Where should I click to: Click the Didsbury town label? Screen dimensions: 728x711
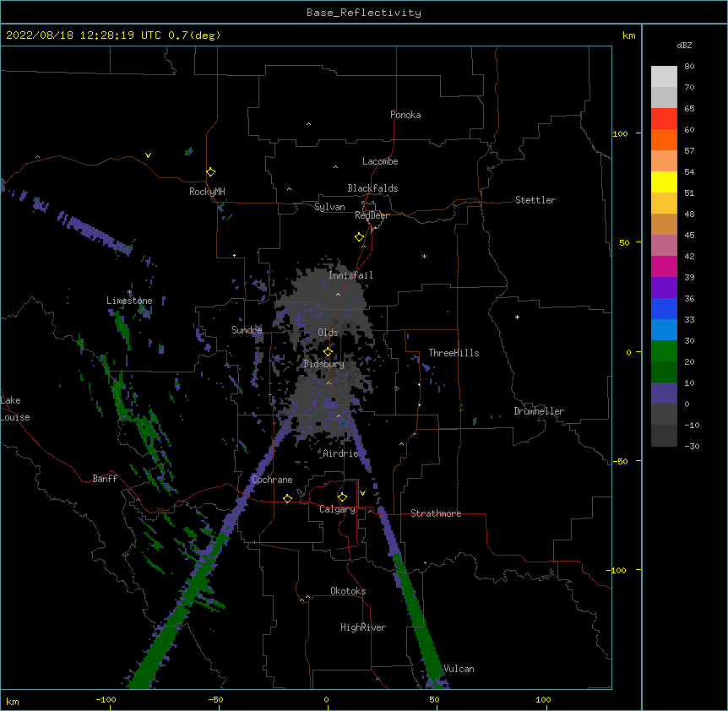323,364
